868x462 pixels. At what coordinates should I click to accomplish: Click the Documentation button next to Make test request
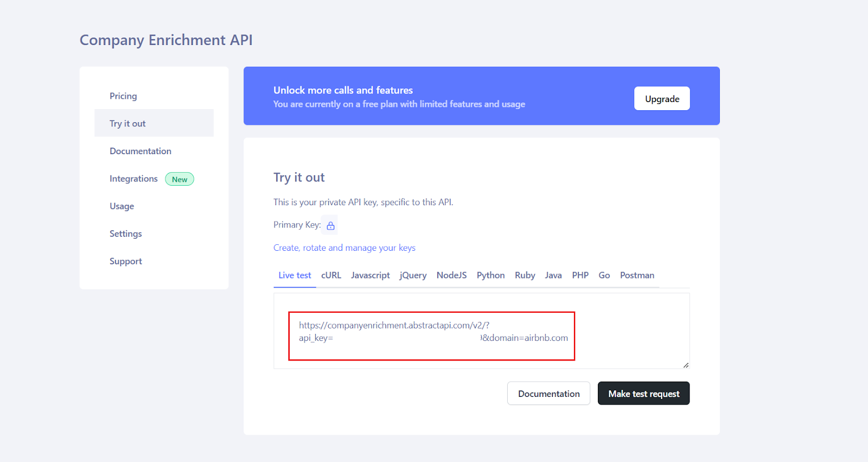point(548,393)
